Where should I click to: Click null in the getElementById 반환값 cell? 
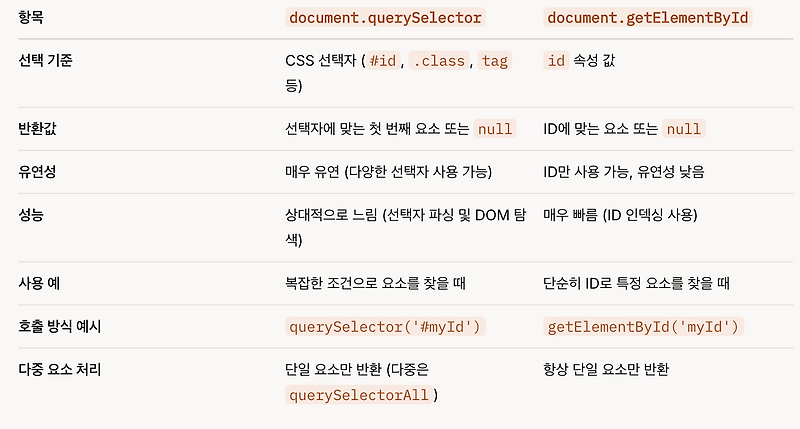click(684, 129)
